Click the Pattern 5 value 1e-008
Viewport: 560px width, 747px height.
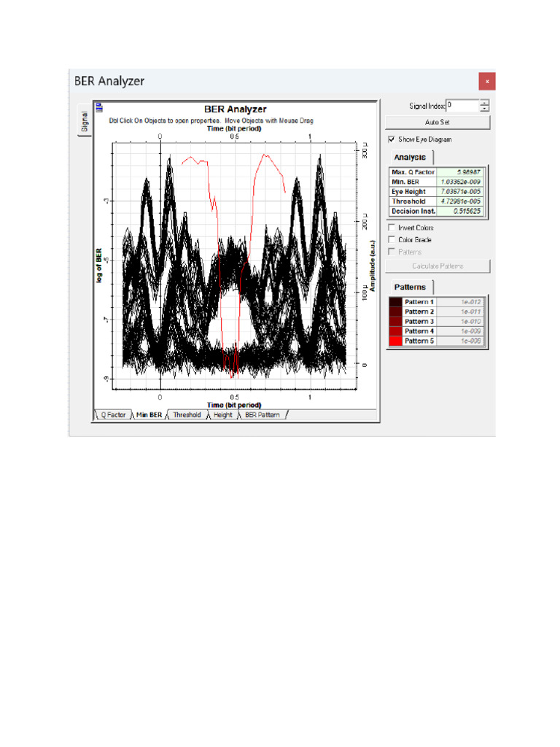pos(460,341)
